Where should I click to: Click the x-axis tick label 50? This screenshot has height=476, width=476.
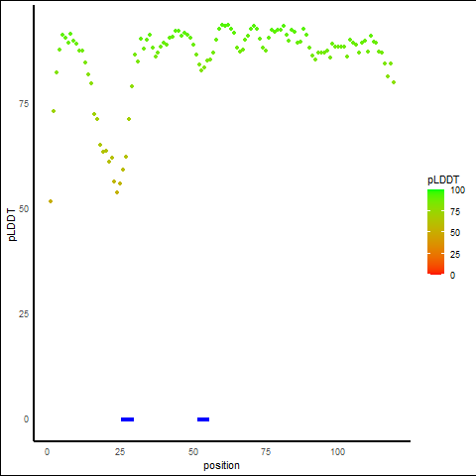193,452
